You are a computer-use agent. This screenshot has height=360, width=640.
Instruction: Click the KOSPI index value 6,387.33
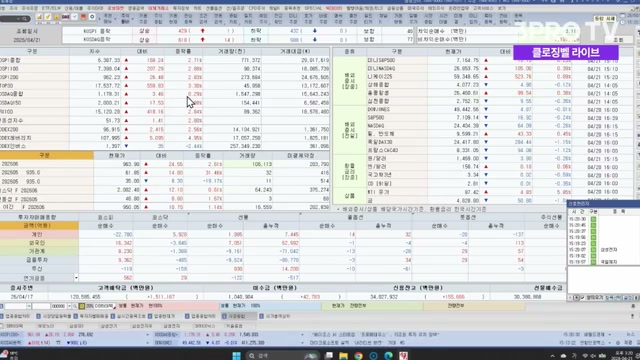coord(109,60)
